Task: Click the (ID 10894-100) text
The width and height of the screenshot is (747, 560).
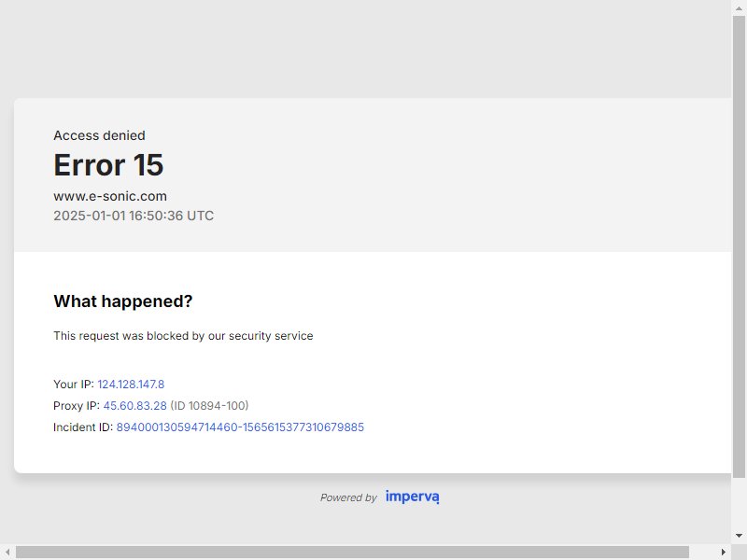Action: point(209,406)
